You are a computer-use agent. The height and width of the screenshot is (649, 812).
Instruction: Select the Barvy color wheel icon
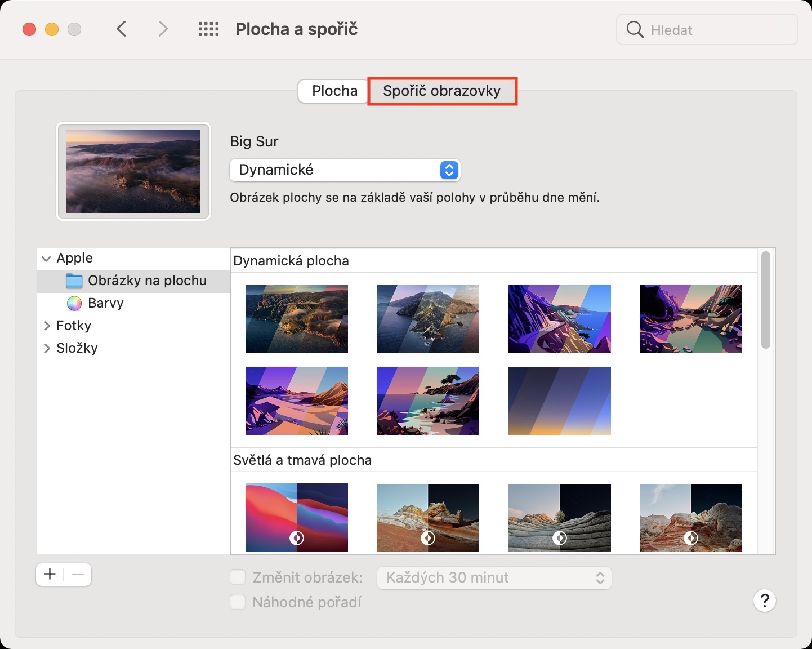click(74, 303)
